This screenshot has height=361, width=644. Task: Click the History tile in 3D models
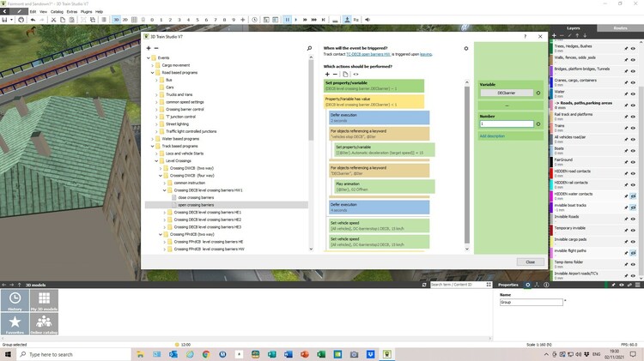(15, 299)
